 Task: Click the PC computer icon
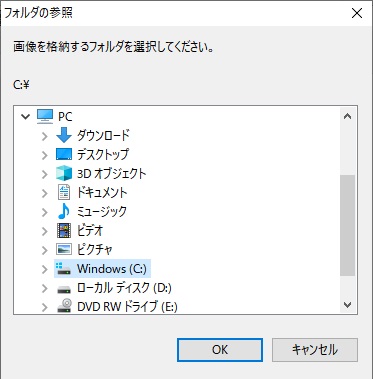pyautogui.click(x=45, y=116)
